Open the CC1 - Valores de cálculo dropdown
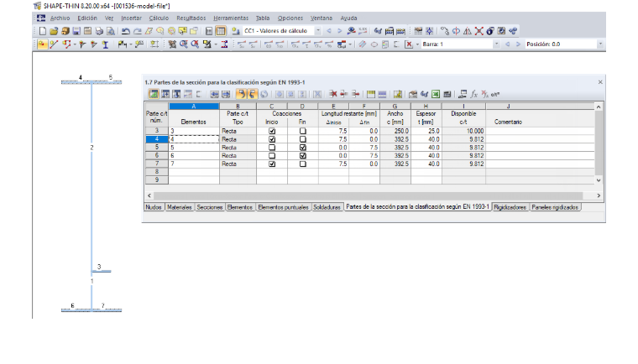Image resolution: width=638 pixels, height=364 pixels. click(x=318, y=31)
